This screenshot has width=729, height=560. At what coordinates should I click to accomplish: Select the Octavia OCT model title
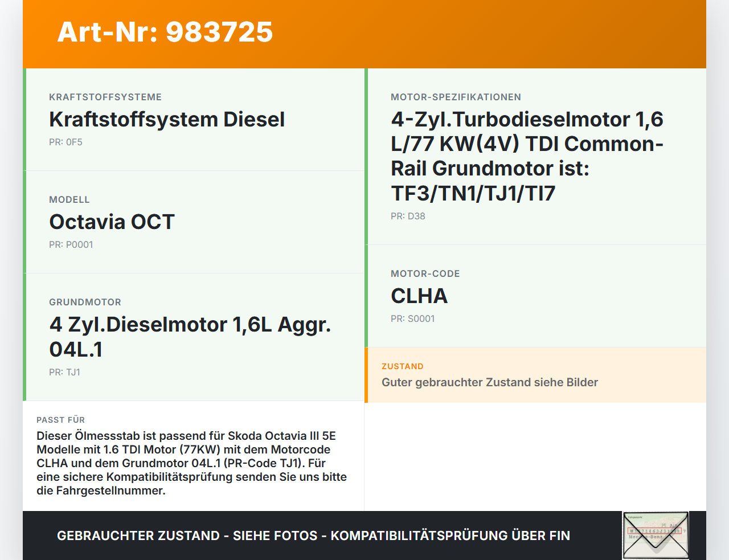click(112, 222)
